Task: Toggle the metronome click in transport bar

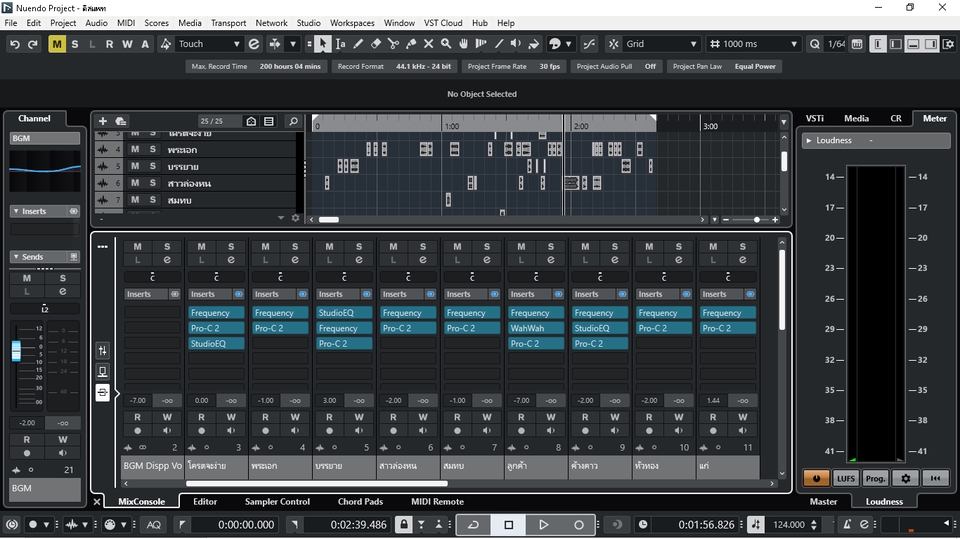Action: (x=847, y=525)
